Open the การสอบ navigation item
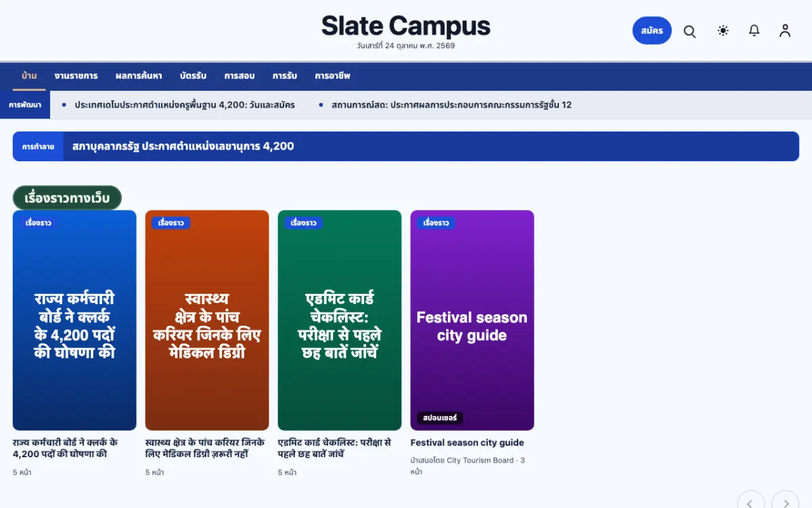This screenshot has width=812, height=508. pyautogui.click(x=240, y=76)
